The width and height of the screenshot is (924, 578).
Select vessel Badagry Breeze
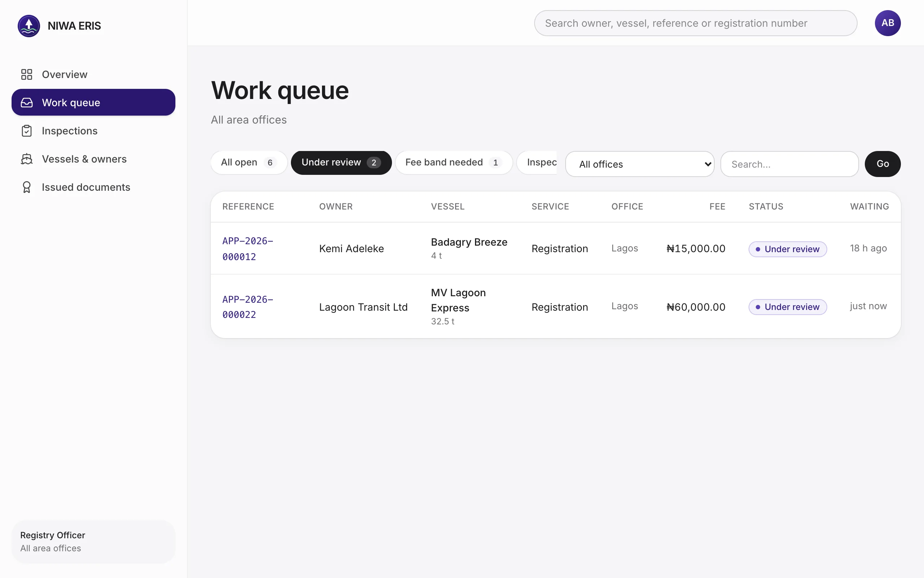point(469,242)
